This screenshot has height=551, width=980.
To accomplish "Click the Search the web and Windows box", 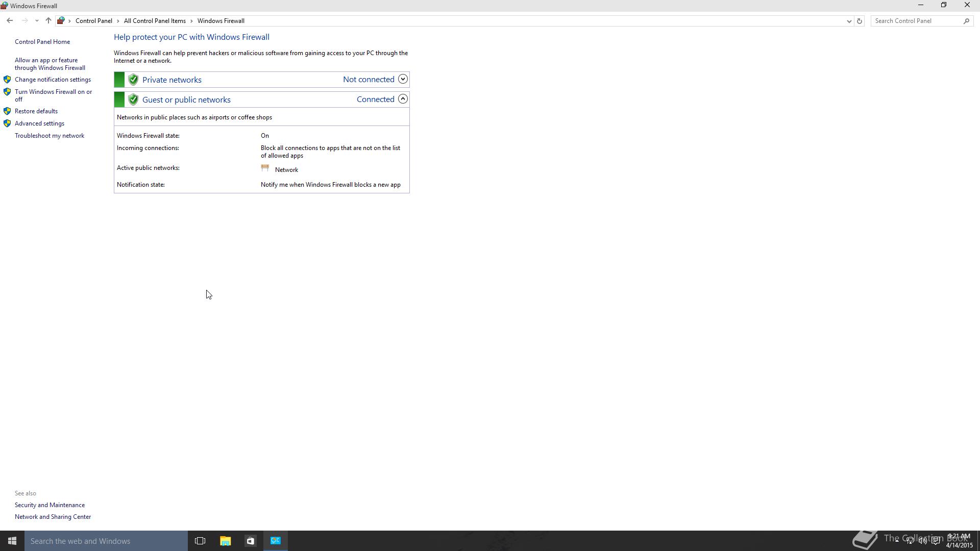I will (x=106, y=541).
